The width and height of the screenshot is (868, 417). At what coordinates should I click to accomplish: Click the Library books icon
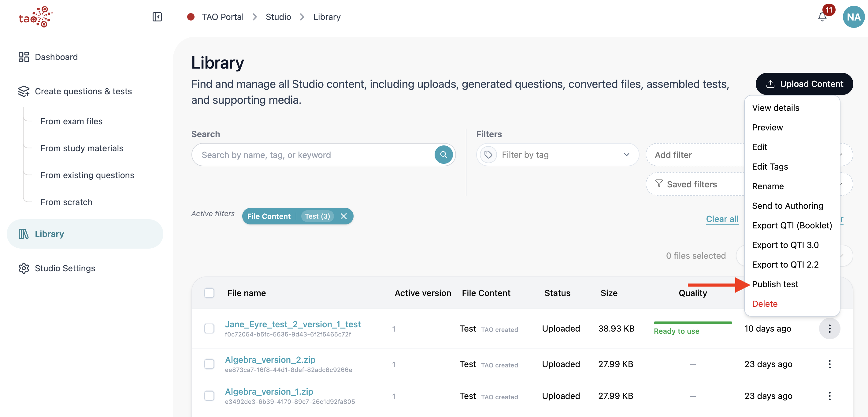point(23,234)
